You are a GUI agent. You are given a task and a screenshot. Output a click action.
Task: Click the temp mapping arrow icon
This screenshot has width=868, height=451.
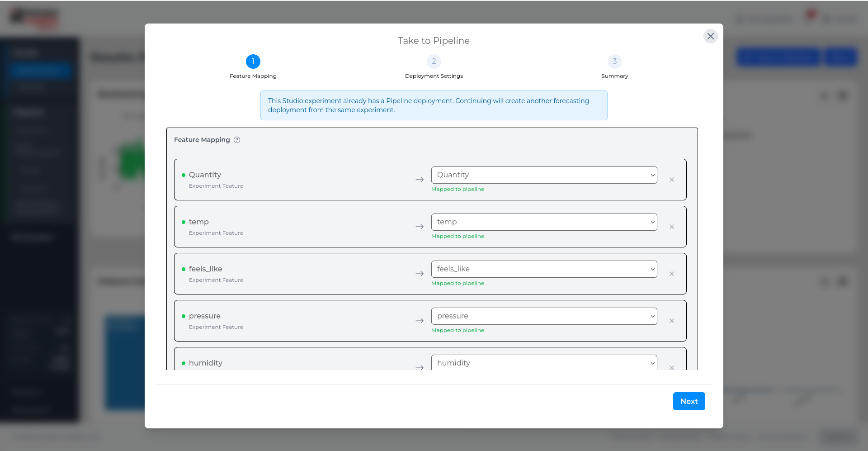pyautogui.click(x=420, y=227)
